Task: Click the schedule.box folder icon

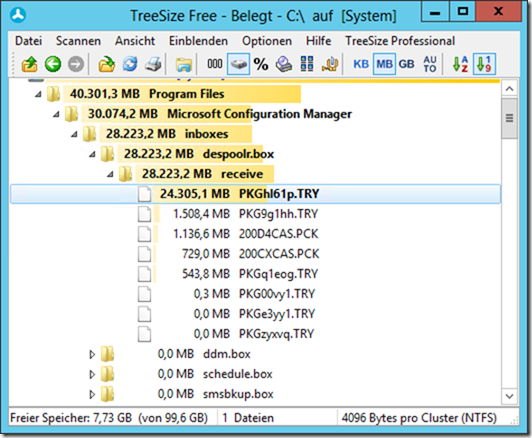Action: tap(108, 374)
